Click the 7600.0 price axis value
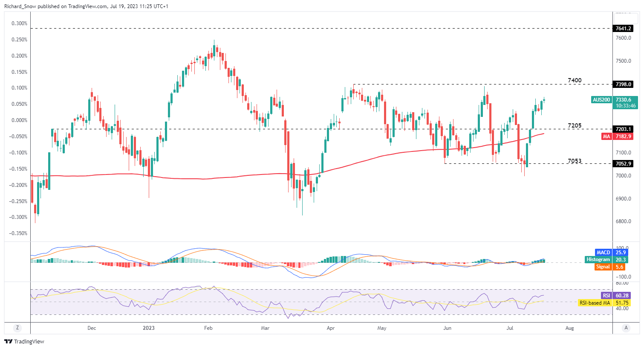Image resolution: width=644 pixels, height=349 pixels. coord(624,38)
